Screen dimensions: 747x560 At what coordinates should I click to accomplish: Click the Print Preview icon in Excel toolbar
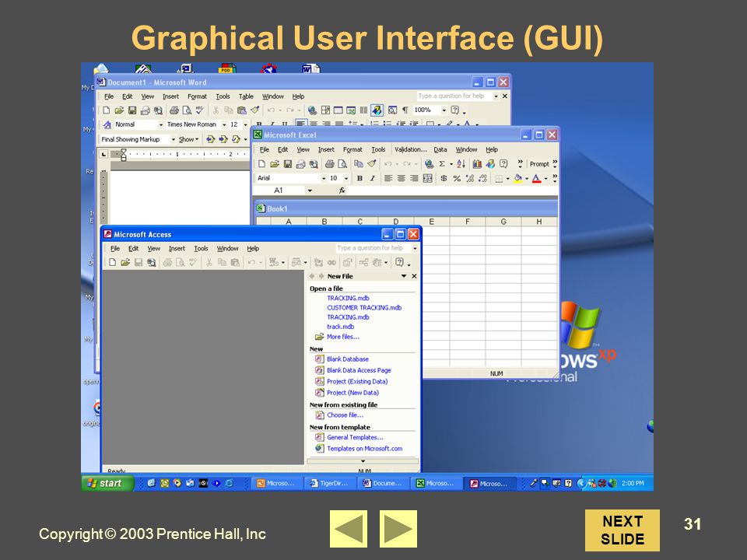(x=342, y=164)
